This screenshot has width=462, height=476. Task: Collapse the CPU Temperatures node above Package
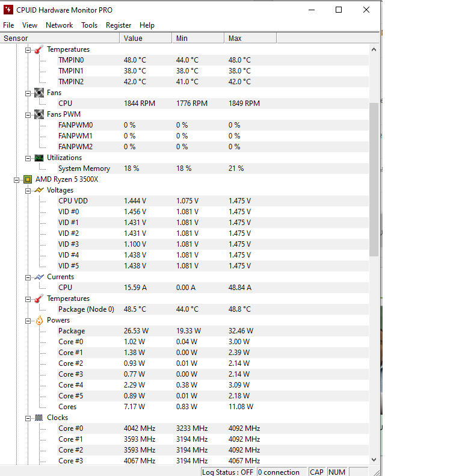coord(28,299)
